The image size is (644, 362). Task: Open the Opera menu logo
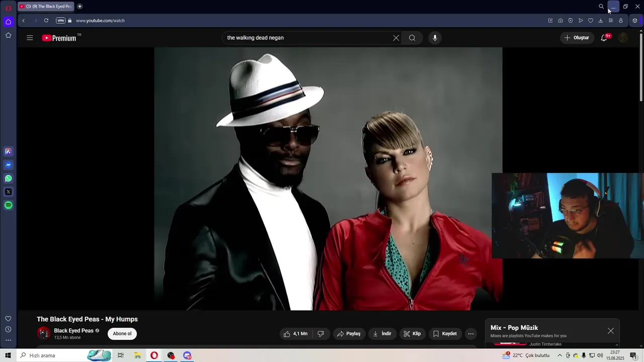click(9, 8)
